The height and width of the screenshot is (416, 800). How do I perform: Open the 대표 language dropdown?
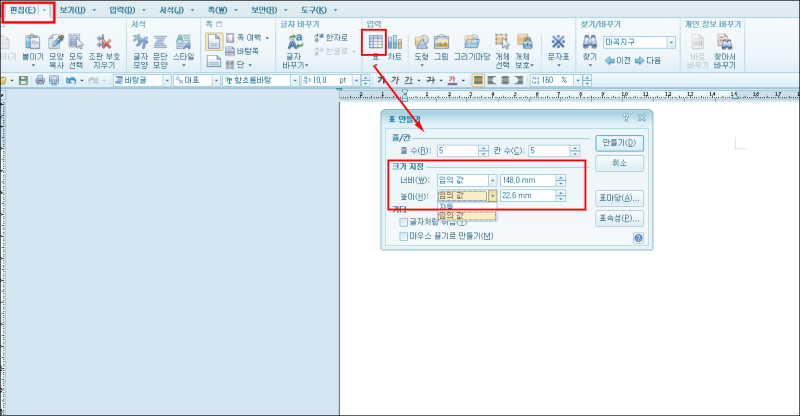pyautogui.click(x=216, y=81)
